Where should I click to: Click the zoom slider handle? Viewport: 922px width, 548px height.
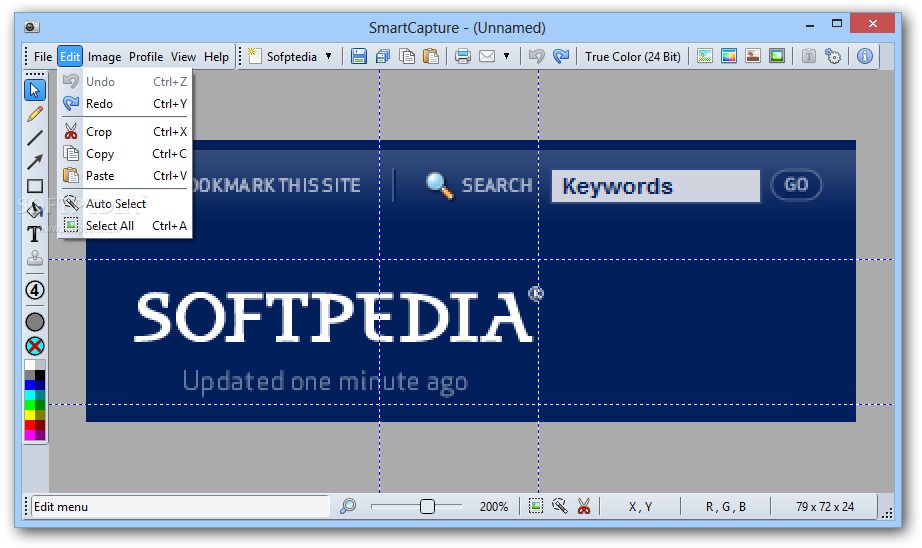coord(427,506)
